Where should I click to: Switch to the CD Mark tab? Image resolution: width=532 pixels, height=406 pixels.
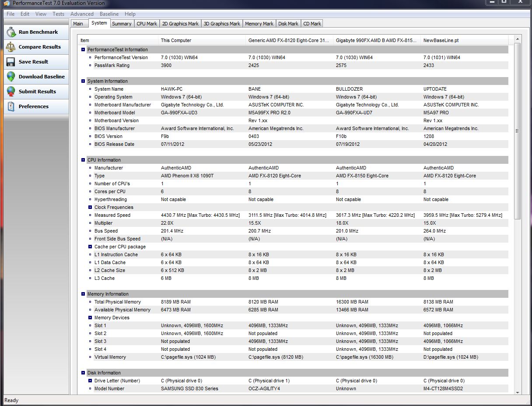coord(312,24)
